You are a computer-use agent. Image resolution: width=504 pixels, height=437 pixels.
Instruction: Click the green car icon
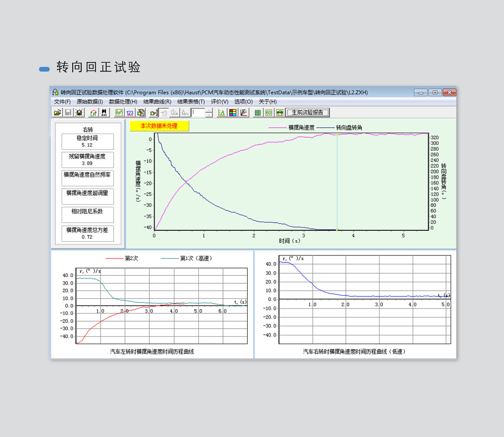tap(280, 113)
